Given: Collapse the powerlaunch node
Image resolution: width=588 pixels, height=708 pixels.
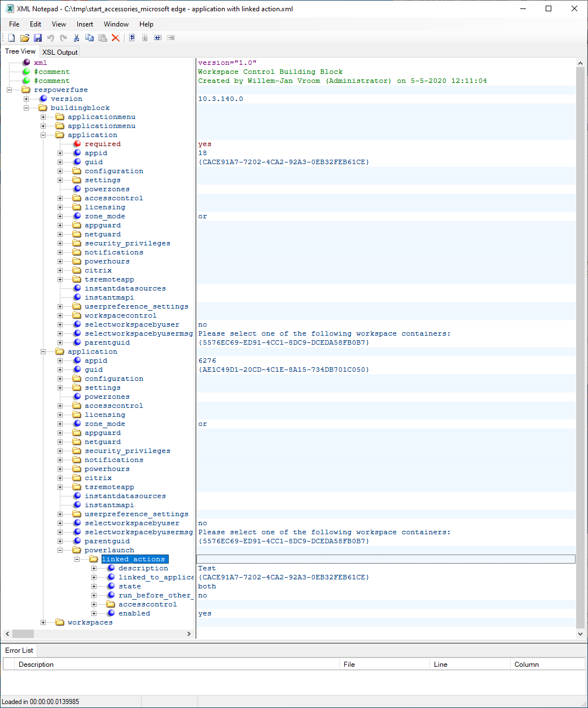Looking at the screenshot, I should click(x=60, y=550).
